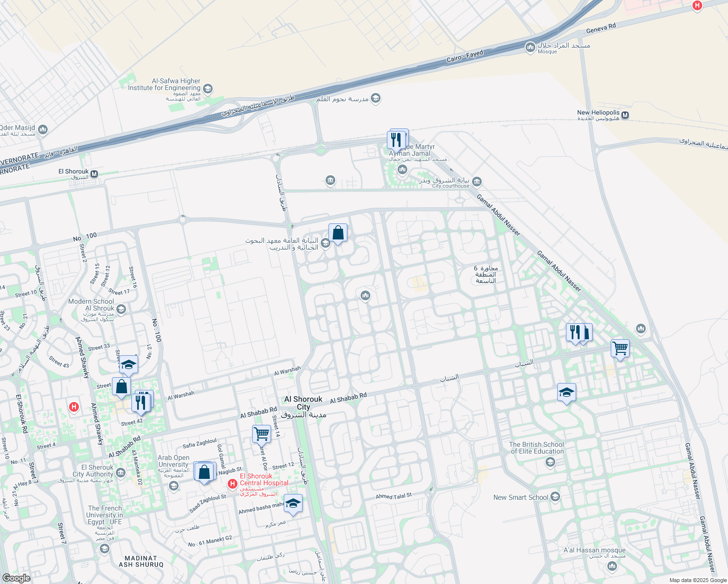The height and width of the screenshot is (584, 728).
Task: Select the shopping bag pin beside the research institute
Action: [338, 234]
